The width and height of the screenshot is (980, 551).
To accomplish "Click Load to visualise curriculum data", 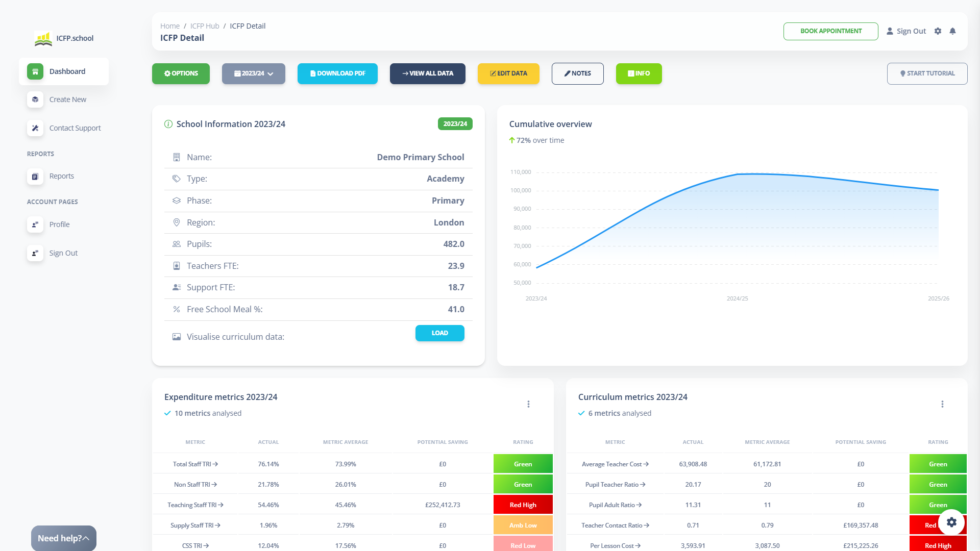I will (439, 333).
